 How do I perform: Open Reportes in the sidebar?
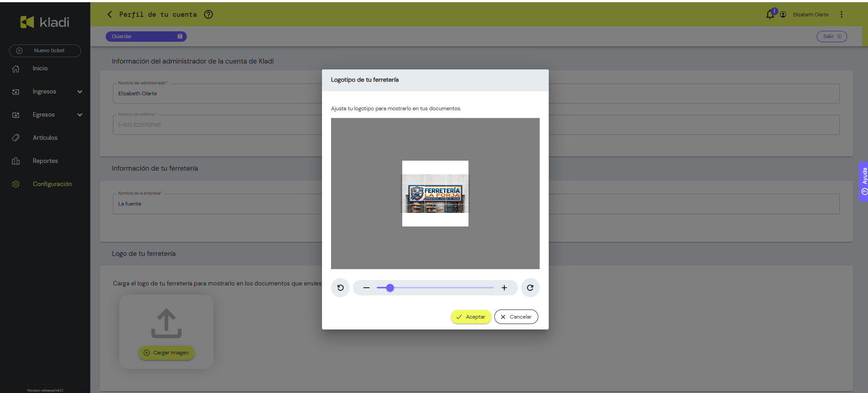point(45,161)
